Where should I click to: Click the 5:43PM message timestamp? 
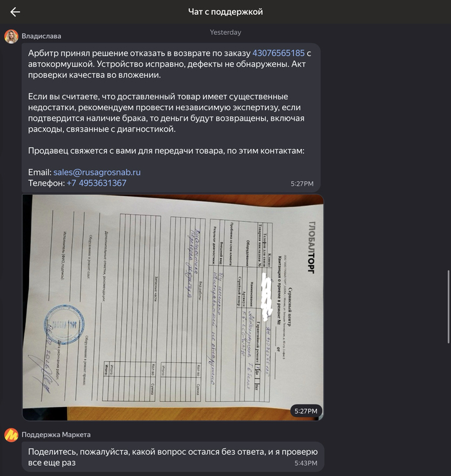[x=306, y=463]
